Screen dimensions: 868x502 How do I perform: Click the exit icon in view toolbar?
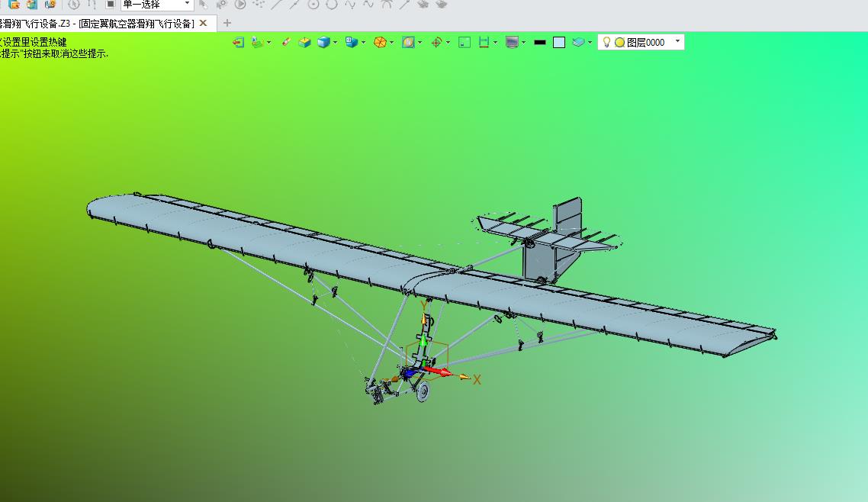click(238, 43)
